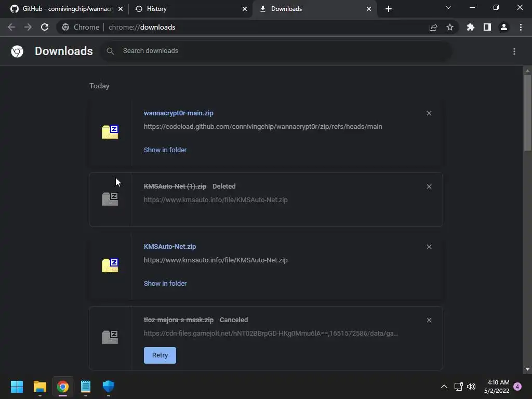
Task: Click the grayed KMSAuto-Net (1).zip file icon
Action: tap(110, 199)
